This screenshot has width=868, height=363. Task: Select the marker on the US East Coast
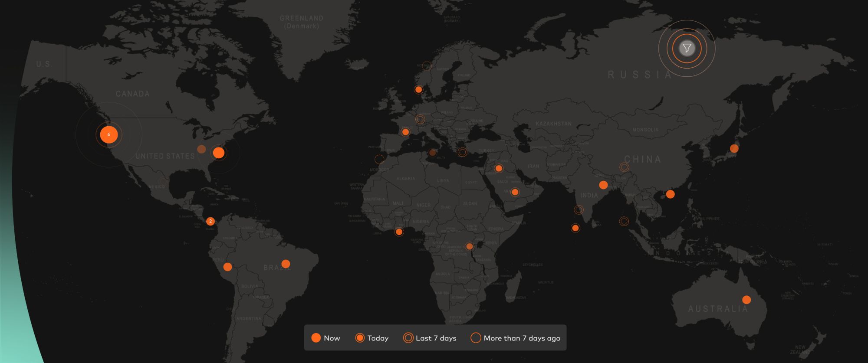point(219,153)
